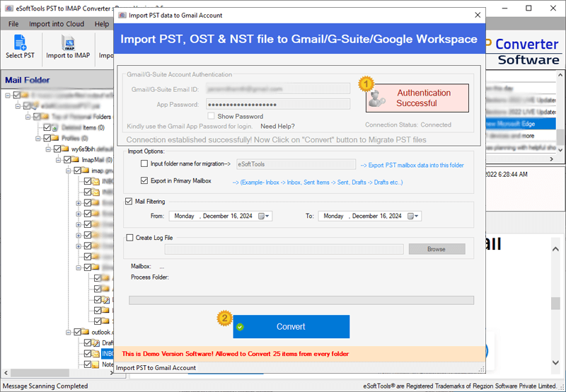This screenshot has width=566, height=392.
Task: Click the eSoftTools folder name field
Action: tap(296, 164)
